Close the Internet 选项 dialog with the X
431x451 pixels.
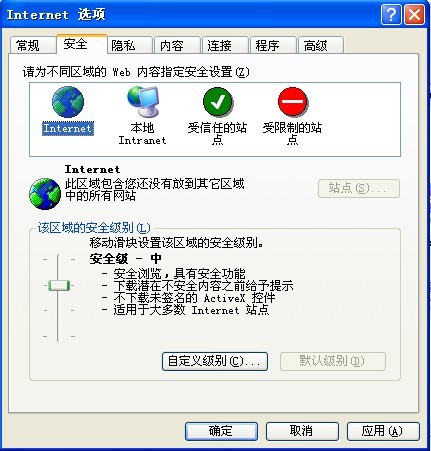point(414,15)
